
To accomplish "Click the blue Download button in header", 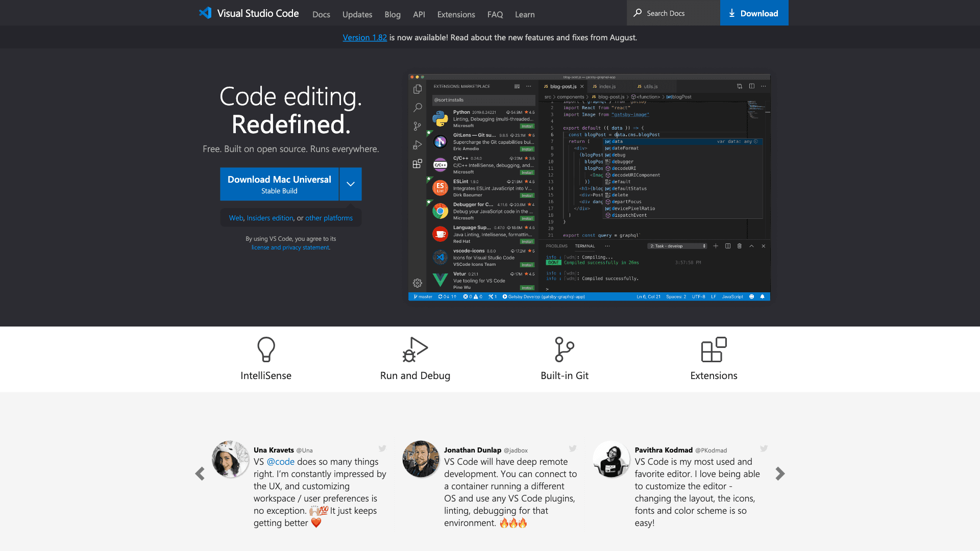I will click(x=754, y=13).
